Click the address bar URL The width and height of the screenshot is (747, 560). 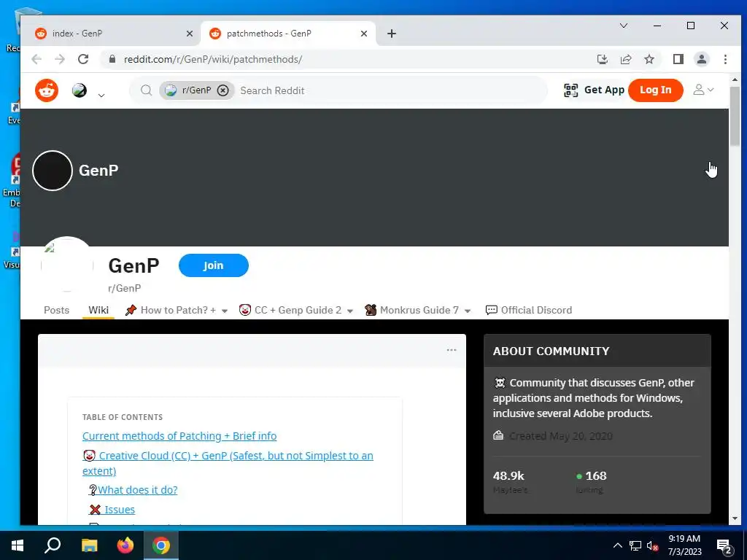tap(213, 59)
